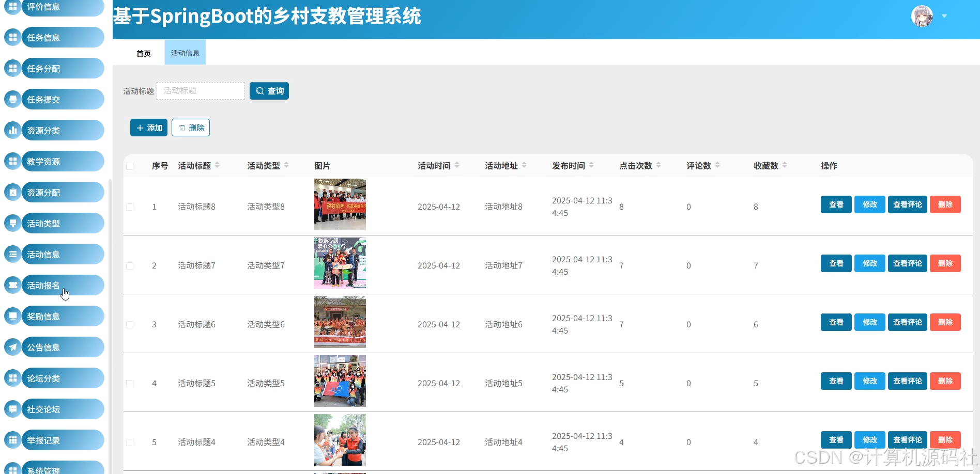Click the bar chart icon beside 资源分类

13,130
